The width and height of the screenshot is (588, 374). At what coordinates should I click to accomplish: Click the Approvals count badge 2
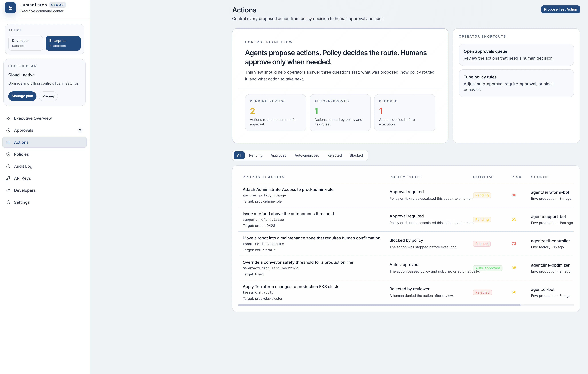[x=80, y=130]
